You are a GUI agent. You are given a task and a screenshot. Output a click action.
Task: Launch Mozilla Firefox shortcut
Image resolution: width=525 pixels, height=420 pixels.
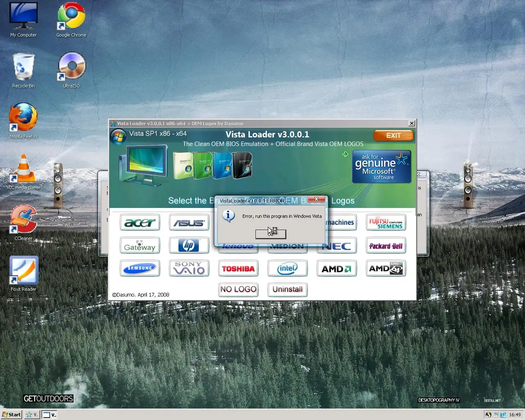(23, 121)
